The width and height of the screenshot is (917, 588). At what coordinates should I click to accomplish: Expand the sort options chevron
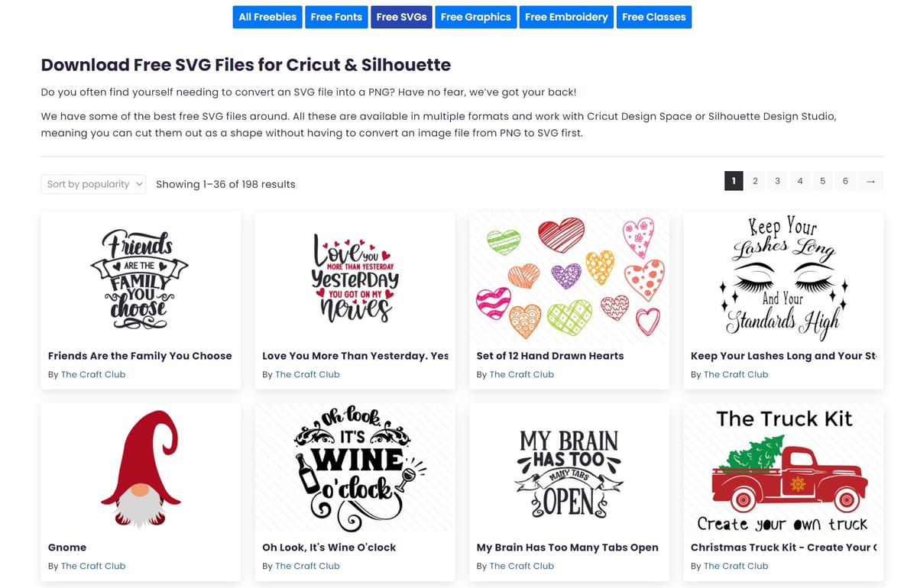[138, 183]
